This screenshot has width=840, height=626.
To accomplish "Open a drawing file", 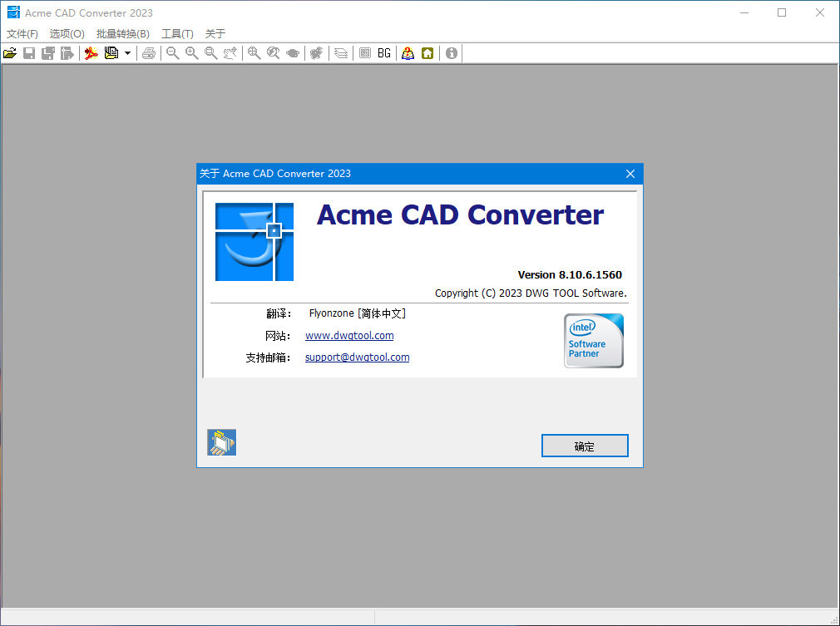I will 10,52.
